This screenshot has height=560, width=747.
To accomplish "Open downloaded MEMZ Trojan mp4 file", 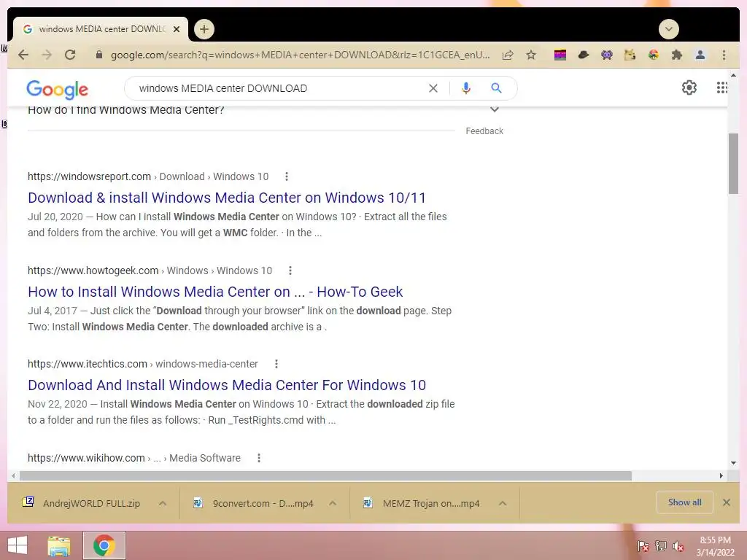I will click(422, 503).
